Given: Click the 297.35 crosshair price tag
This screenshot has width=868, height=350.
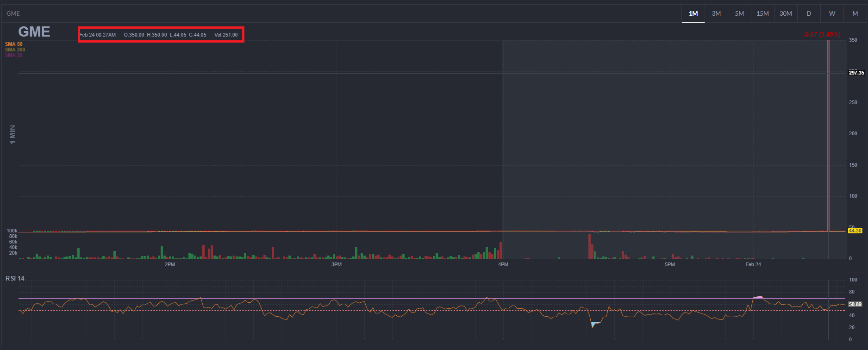Looking at the screenshot, I should 856,73.
